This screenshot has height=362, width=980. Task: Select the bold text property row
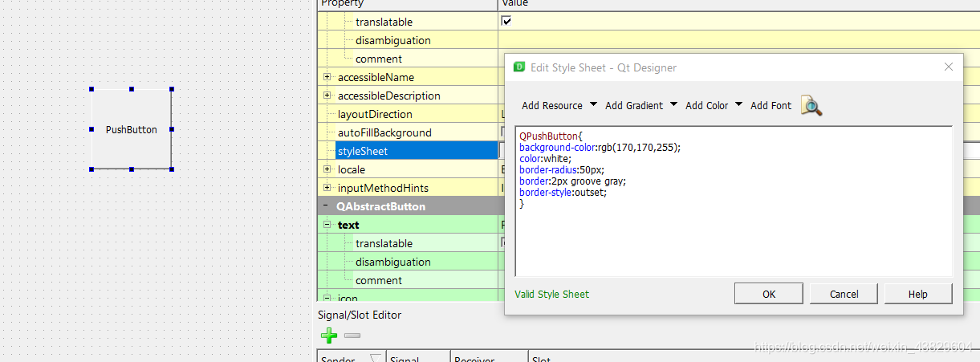pyautogui.click(x=408, y=225)
